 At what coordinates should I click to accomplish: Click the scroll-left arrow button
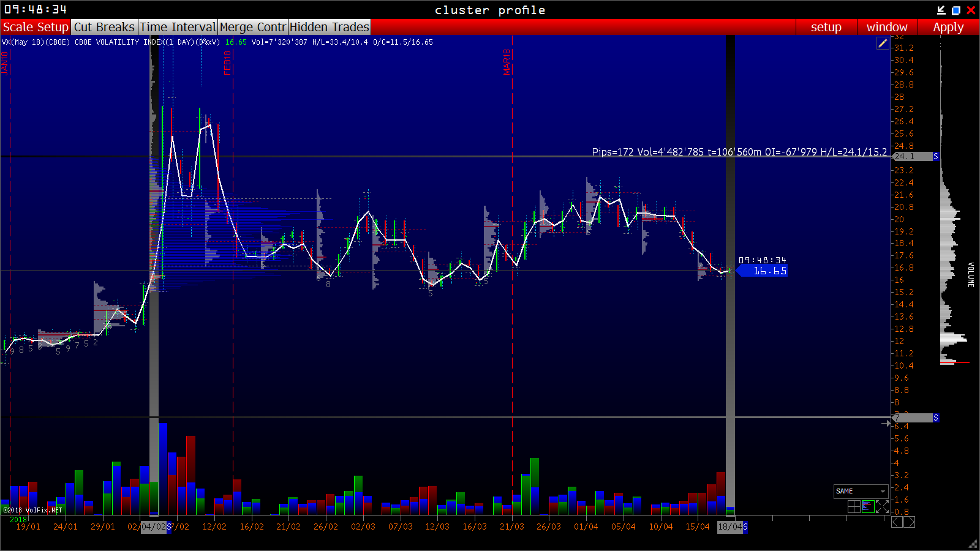(x=897, y=522)
